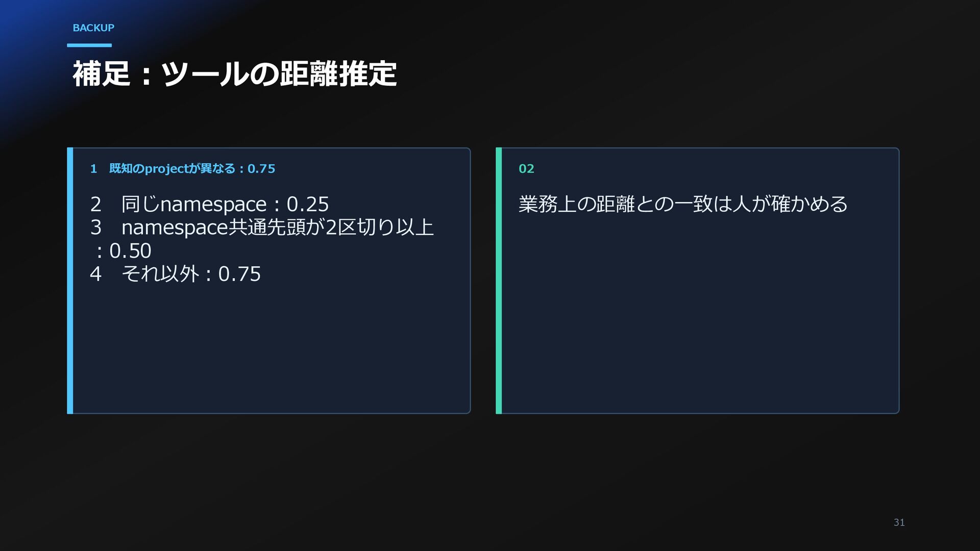980x551 pixels.
Task: Click the slide title 補足：ツールの距離推定
Action: [235, 74]
